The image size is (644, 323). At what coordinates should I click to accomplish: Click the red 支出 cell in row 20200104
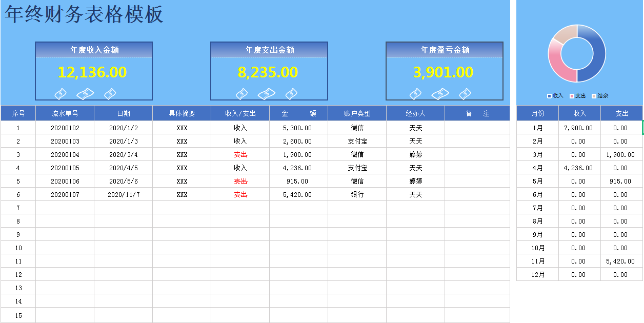[240, 154]
